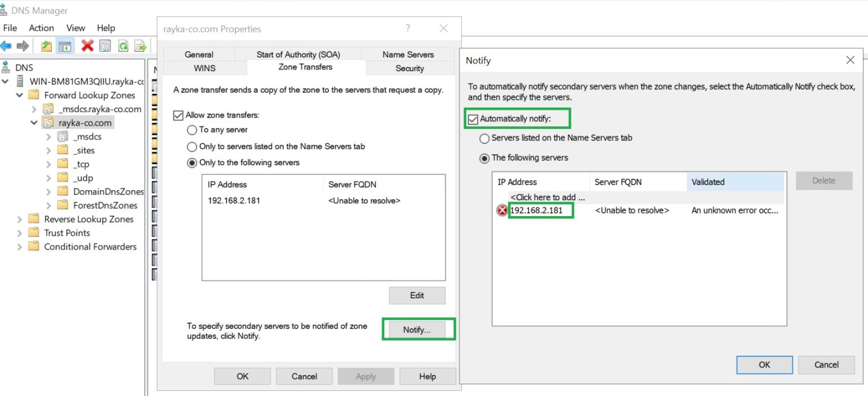Viewport: 868px width, 396px height.
Task: Select the _tcp folder in tree
Action: pyautogui.click(x=81, y=164)
